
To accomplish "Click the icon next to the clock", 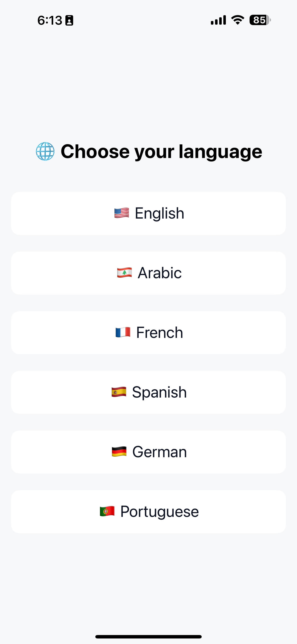I will [69, 20].
